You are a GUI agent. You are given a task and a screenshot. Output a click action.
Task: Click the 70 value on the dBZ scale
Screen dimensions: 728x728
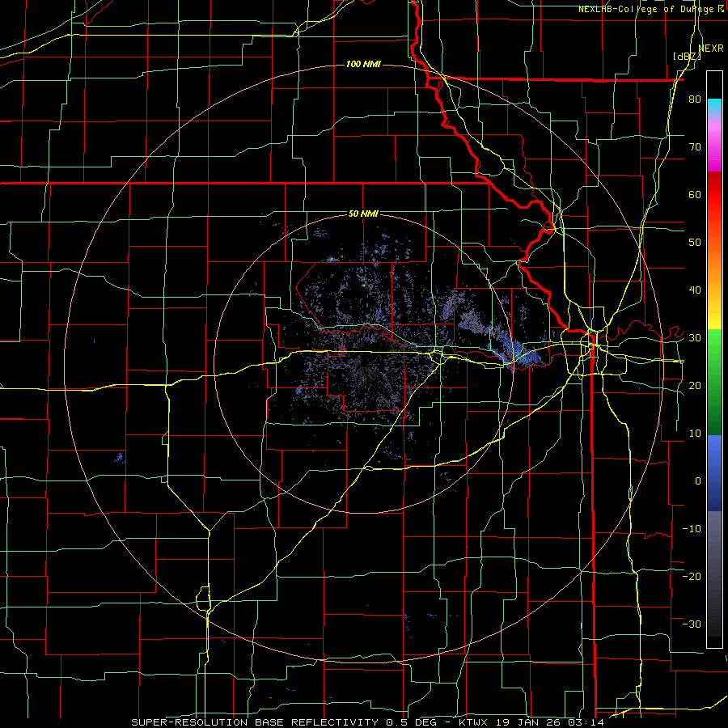(x=695, y=146)
